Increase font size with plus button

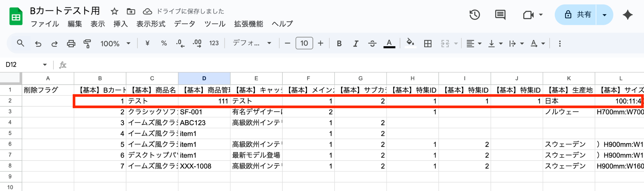point(320,43)
